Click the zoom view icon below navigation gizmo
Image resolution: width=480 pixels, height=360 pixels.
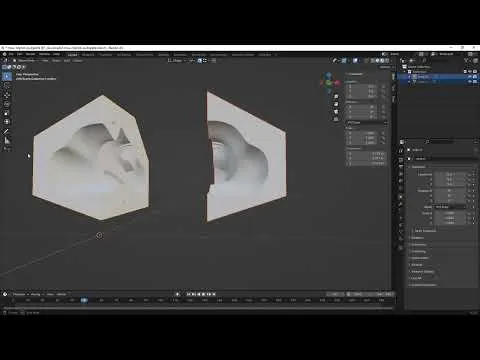(336, 96)
